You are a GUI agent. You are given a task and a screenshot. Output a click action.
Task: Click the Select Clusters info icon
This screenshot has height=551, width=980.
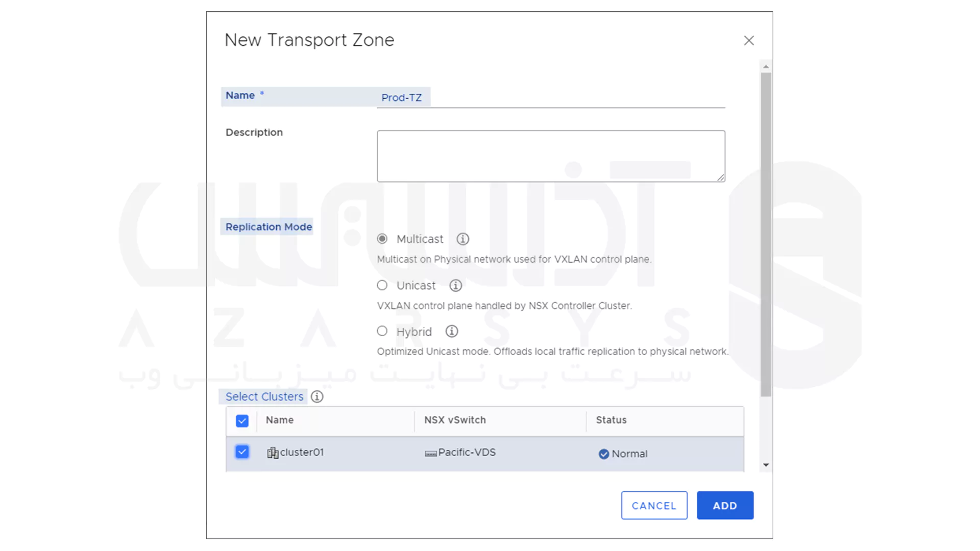[x=317, y=396]
